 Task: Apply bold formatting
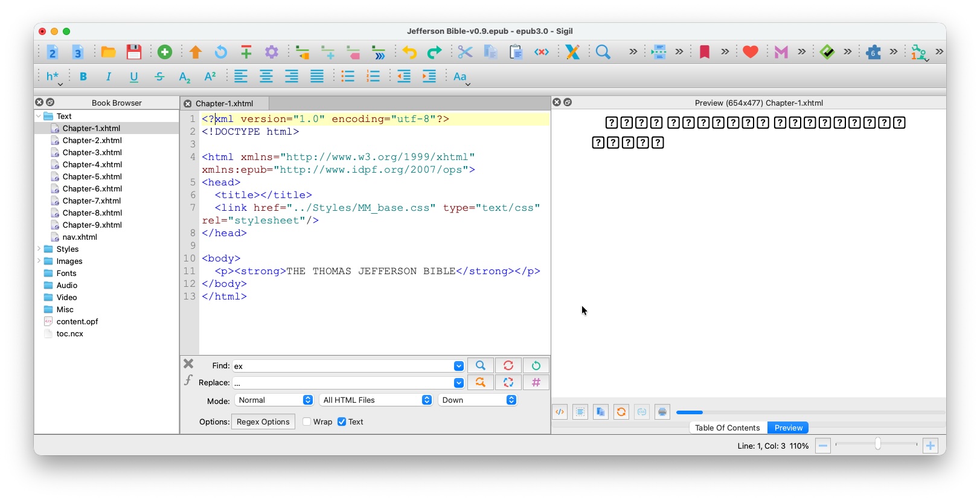click(x=83, y=77)
